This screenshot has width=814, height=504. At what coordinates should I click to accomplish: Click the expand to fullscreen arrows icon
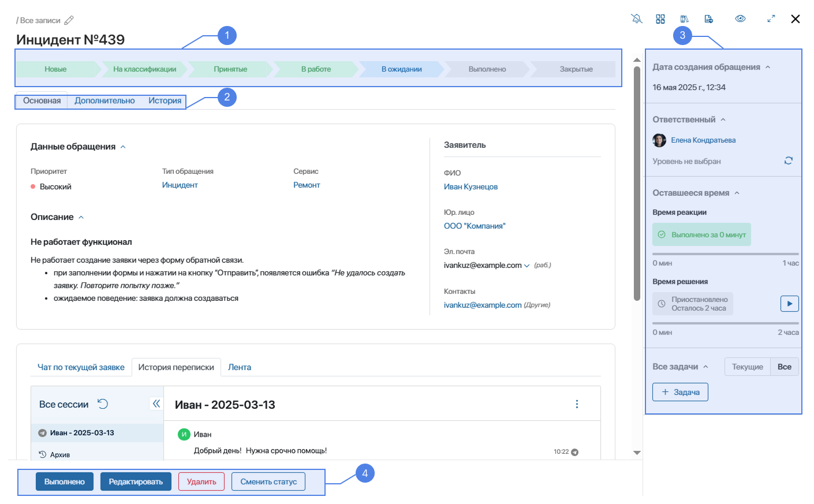click(771, 19)
